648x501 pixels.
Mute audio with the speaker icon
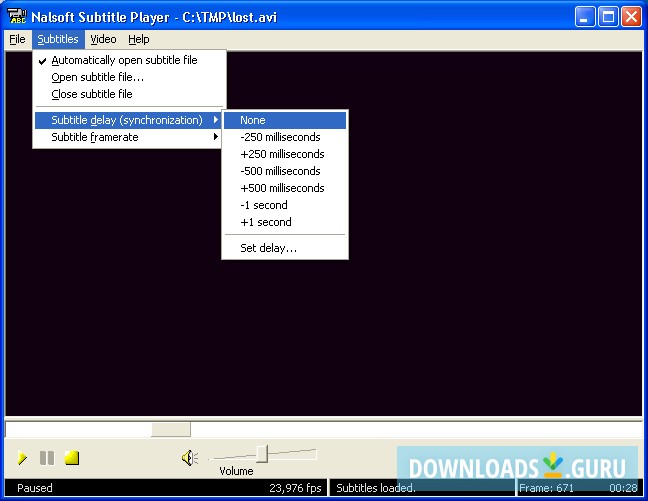[190, 458]
